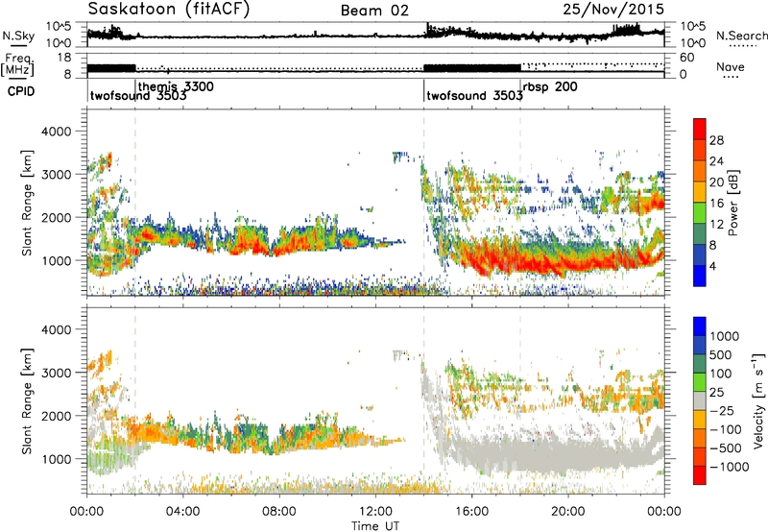Click the 12 tick on Power colorbar

click(x=716, y=225)
